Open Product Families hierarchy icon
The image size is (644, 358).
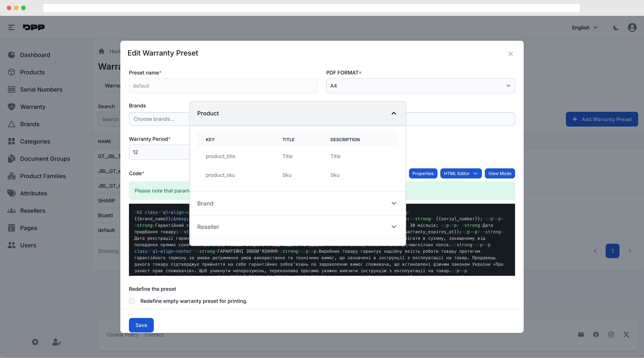(12, 176)
